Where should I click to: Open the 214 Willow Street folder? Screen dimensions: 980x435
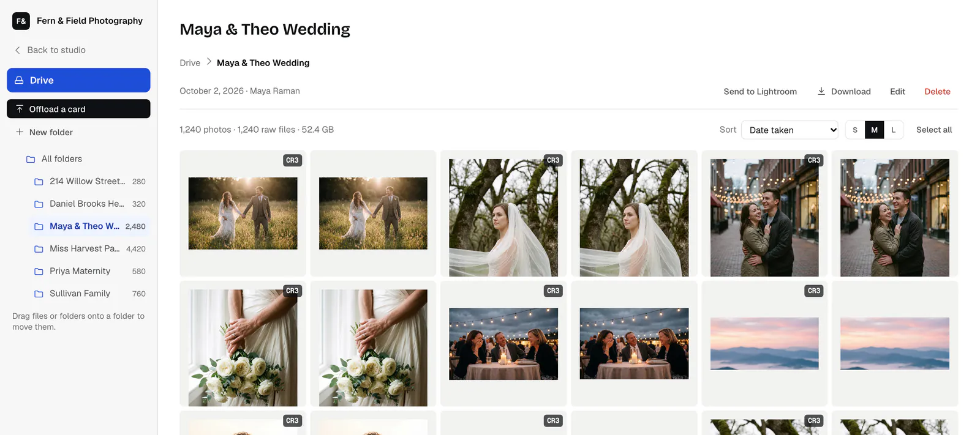click(89, 182)
